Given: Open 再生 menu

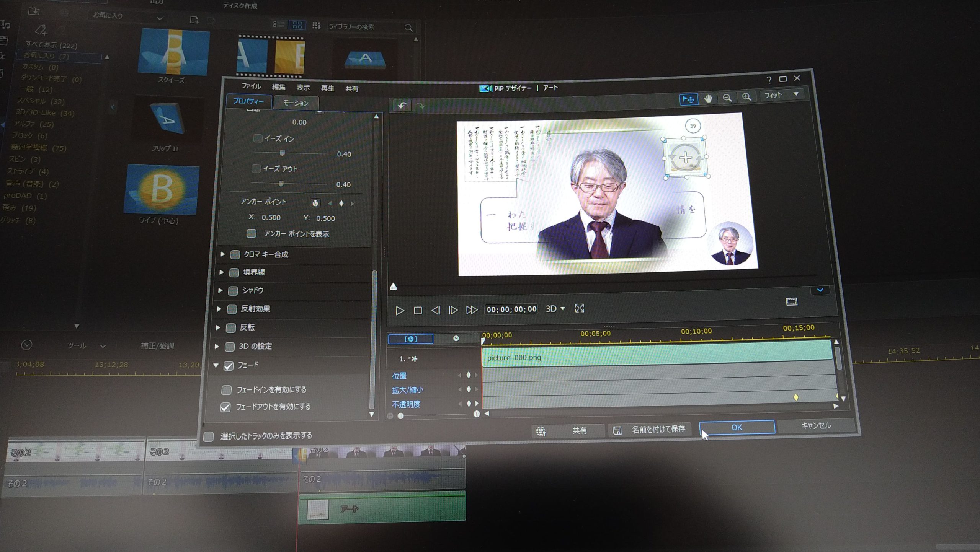Looking at the screenshot, I should [x=327, y=88].
